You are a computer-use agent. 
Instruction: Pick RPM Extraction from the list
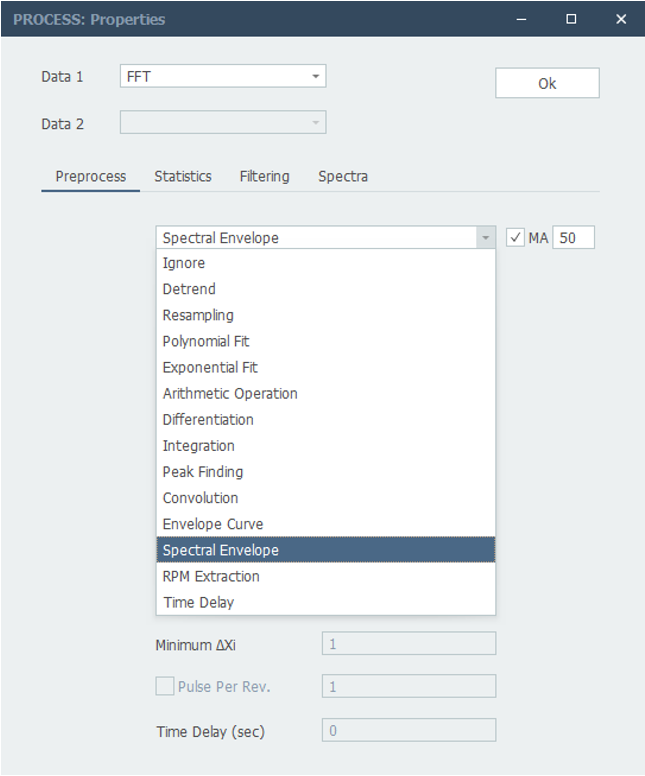click(326, 576)
